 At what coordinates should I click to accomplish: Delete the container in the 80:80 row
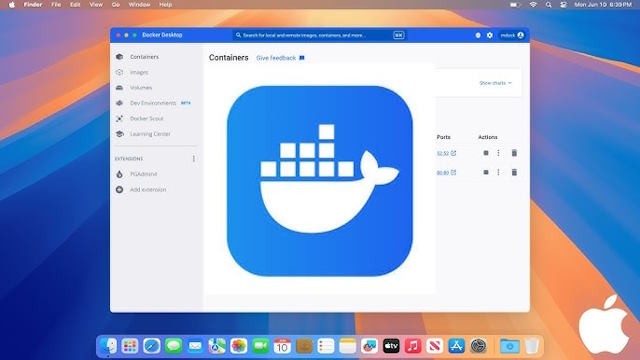coord(514,172)
